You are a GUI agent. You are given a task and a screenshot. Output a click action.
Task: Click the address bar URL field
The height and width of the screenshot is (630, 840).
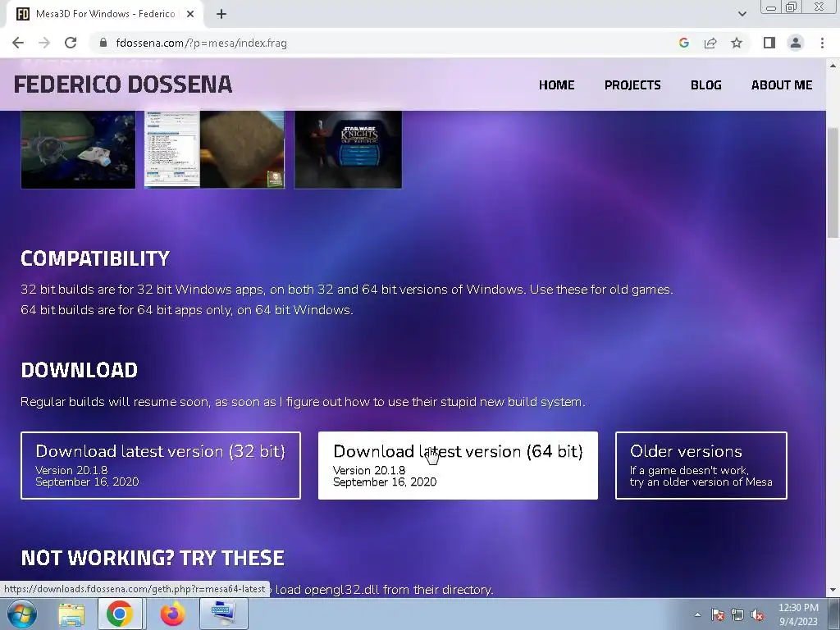pyautogui.click(x=386, y=43)
